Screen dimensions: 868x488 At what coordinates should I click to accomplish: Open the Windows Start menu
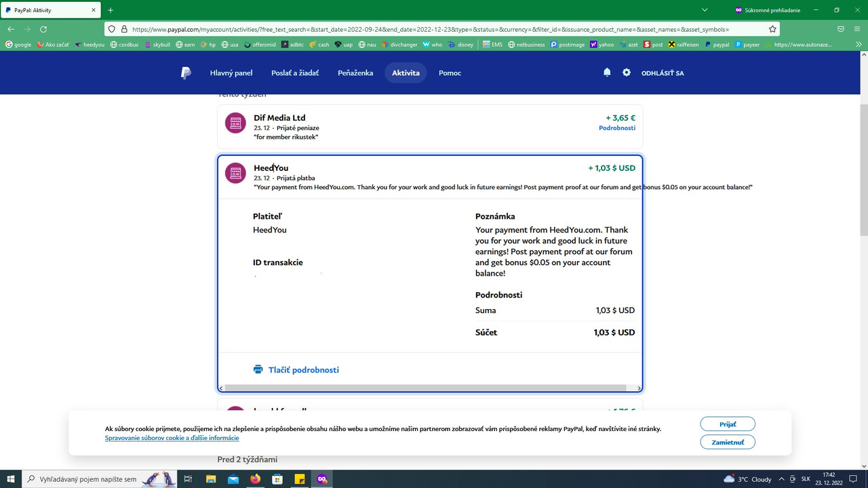(x=11, y=479)
